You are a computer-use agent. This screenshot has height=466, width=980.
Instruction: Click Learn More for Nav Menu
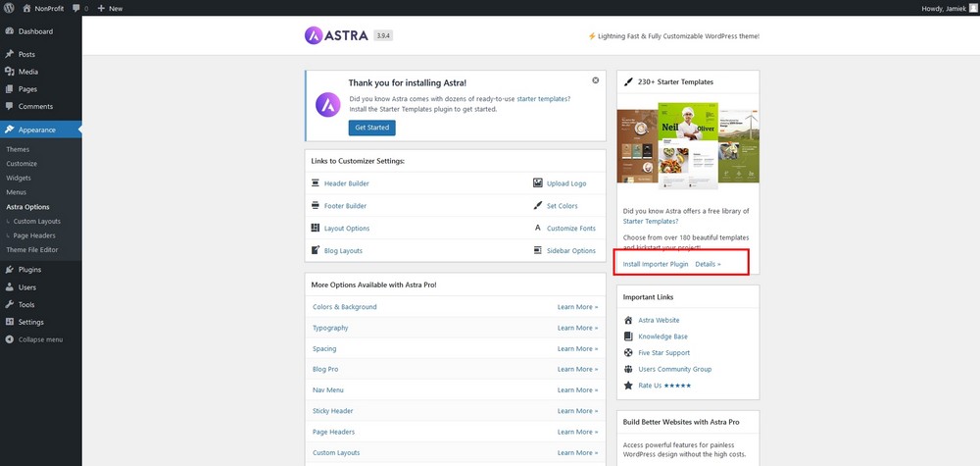577,390
